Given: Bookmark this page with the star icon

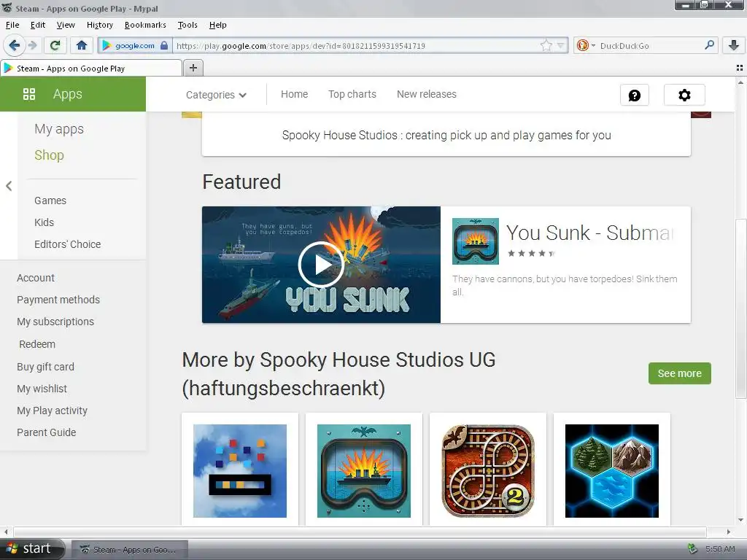Looking at the screenshot, I should 546,46.
